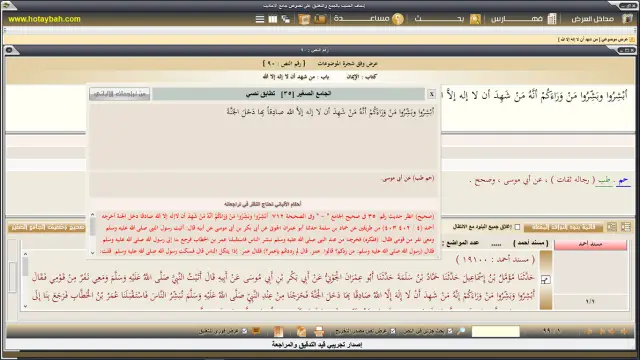The height and width of the screenshot is (360, 640).
Task: Click the من تراجعات الألباني button
Action: click(x=120, y=94)
